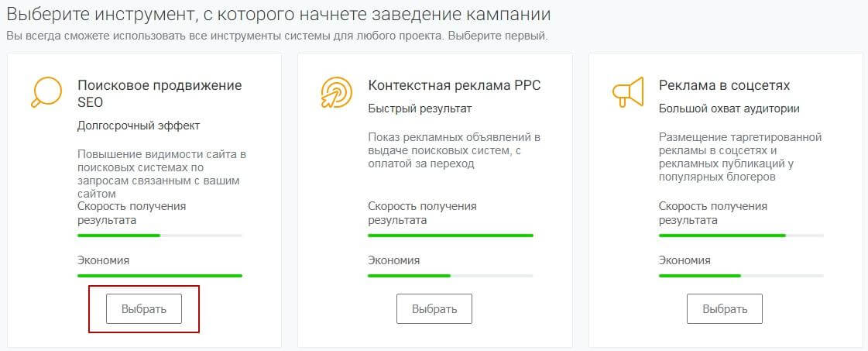Click the magnifying glass SEO icon

click(x=45, y=92)
